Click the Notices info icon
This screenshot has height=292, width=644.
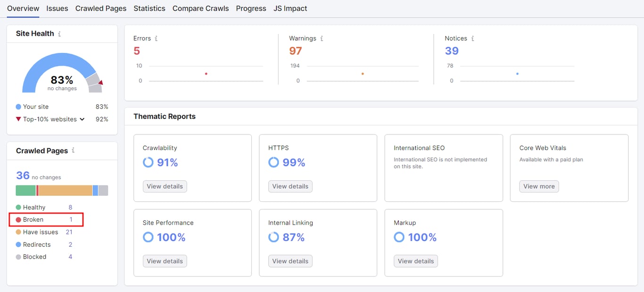(x=472, y=38)
